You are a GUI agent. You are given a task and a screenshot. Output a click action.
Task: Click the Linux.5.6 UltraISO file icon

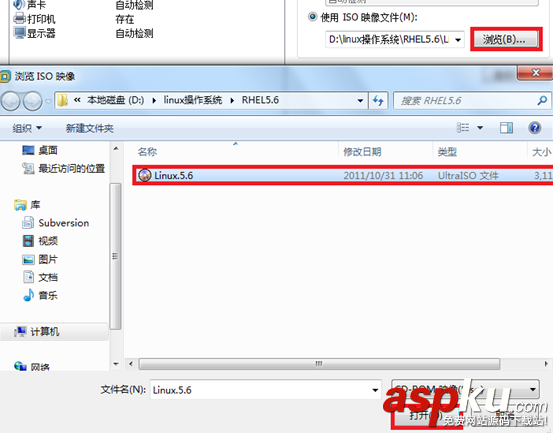point(145,175)
